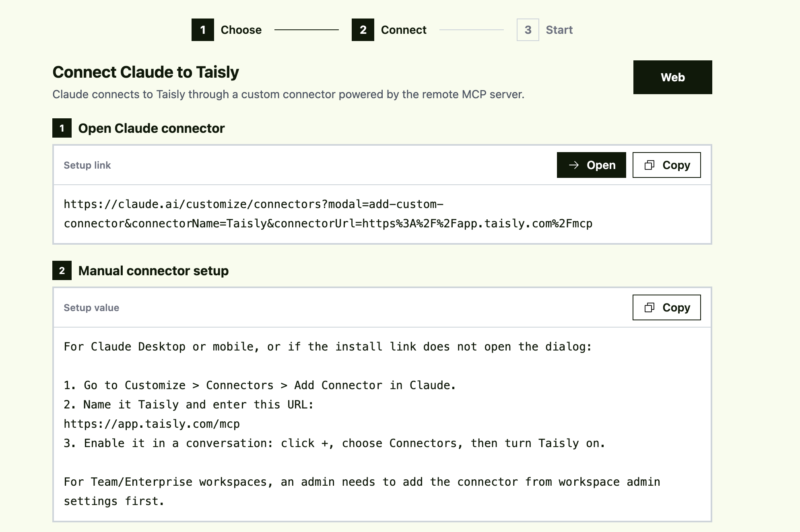Copy the manual setup value
800x532 pixels.
coord(667,307)
